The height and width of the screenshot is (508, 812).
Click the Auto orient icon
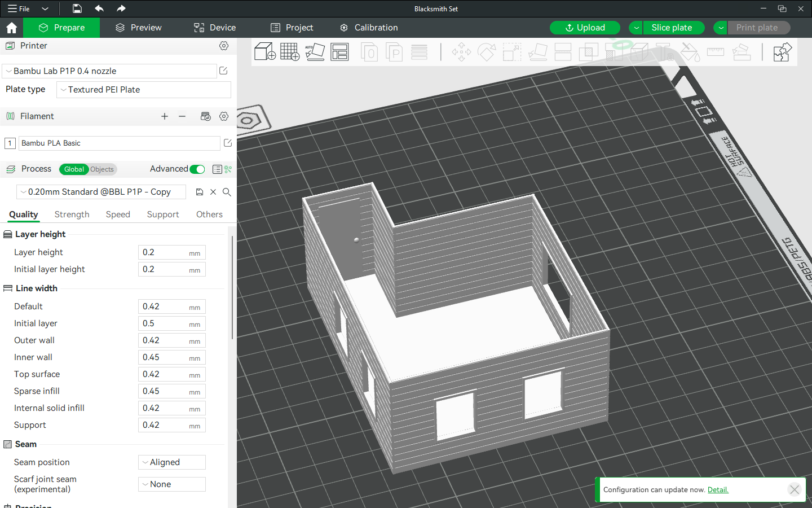pos(315,52)
